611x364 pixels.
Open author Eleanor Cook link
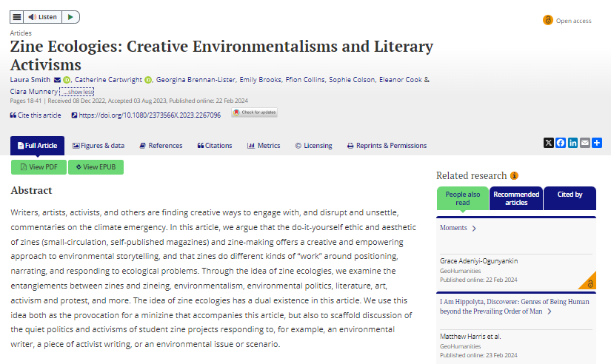pyautogui.click(x=401, y=79)
